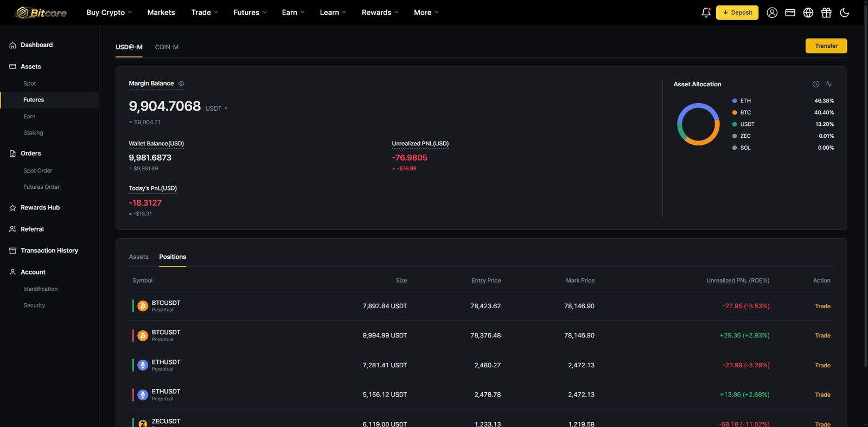
Task: Expand the Buy Crypto menu
Action: [109, 12]
